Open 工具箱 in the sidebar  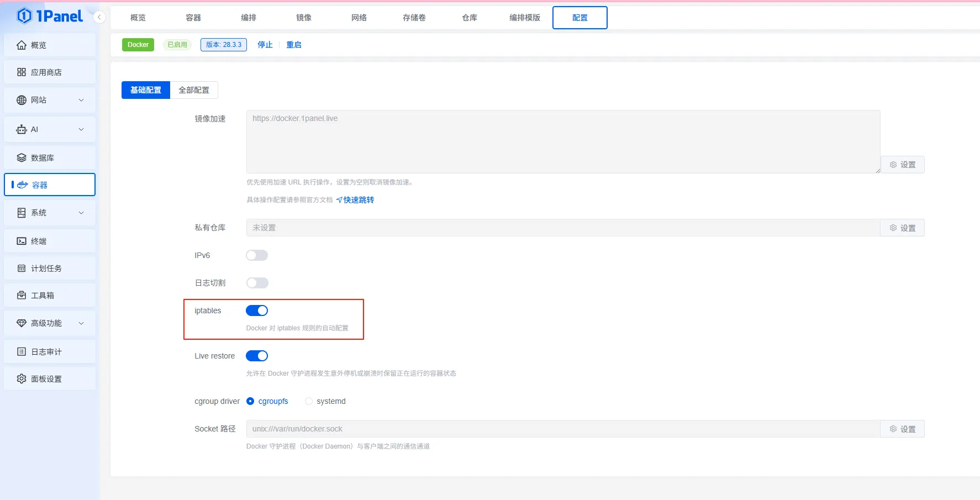[x=50, y=296]
